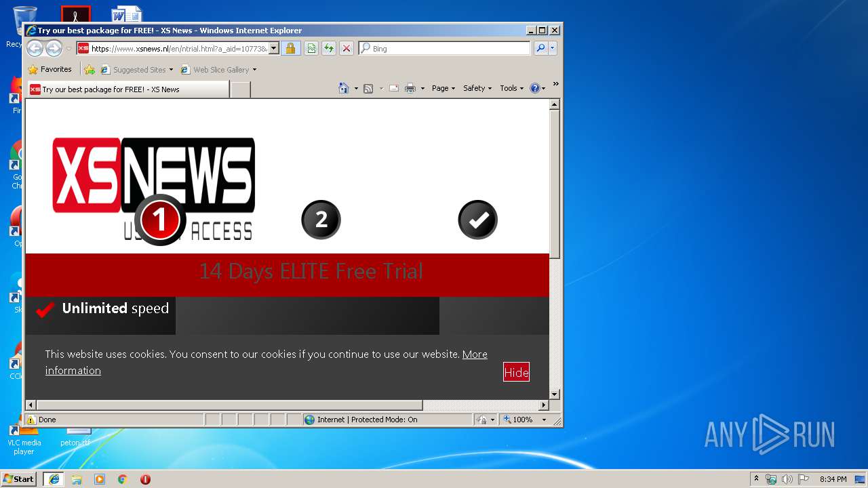
Task: Click the '14 Days ELITE Free Trial' heading
Action: (311, 271)
